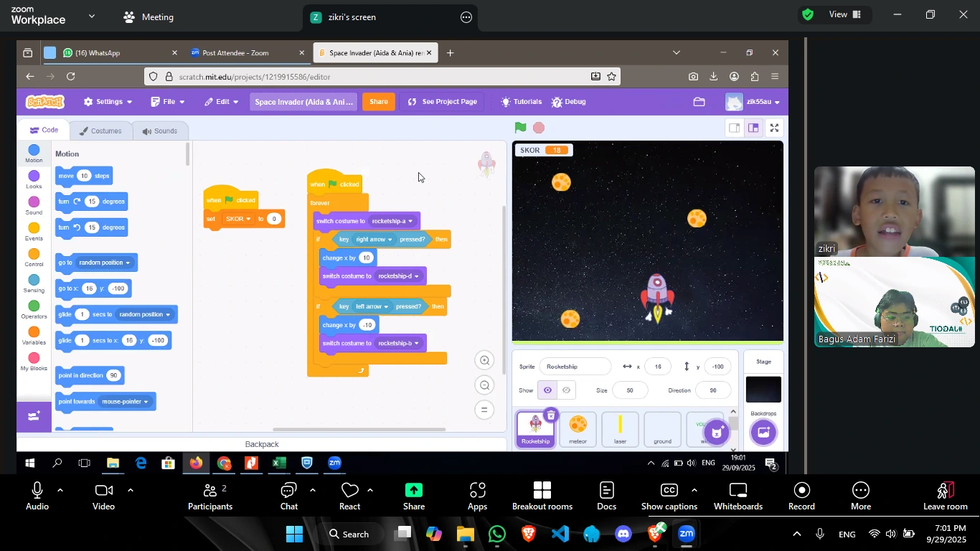This screenshot has width=980, height=551.
Task: Zoom out on the code workspace
Action: [x=485, y=386]
